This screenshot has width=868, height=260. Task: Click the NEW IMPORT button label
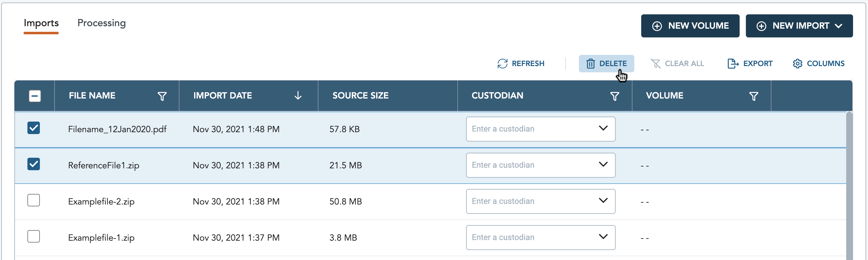pos(801,26)
